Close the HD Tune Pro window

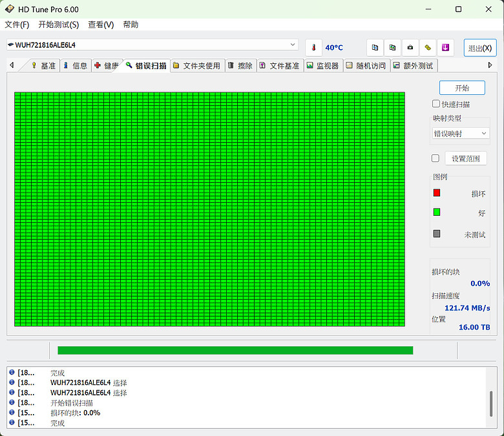pos(488,9)
